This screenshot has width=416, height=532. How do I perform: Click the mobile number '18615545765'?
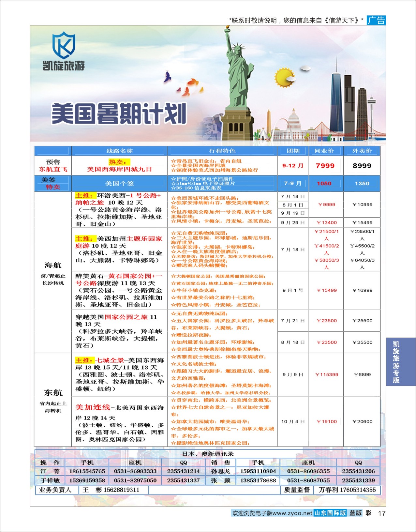(87, 471)
